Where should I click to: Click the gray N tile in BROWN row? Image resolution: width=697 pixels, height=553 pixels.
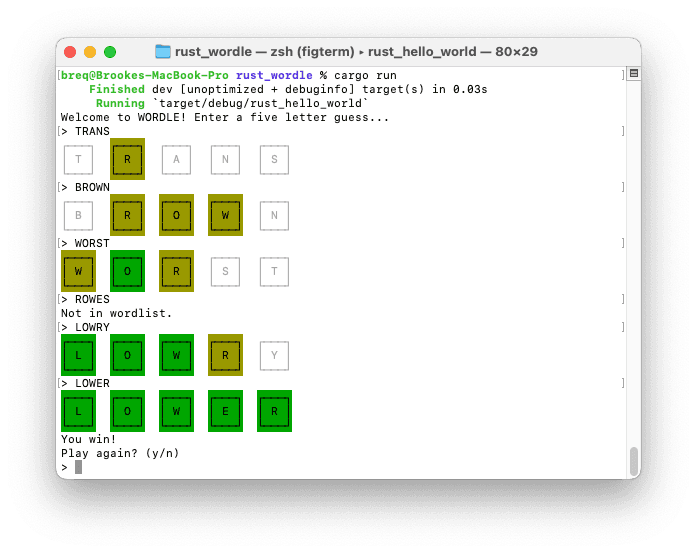pyautogui.click(x=274, y=215)
